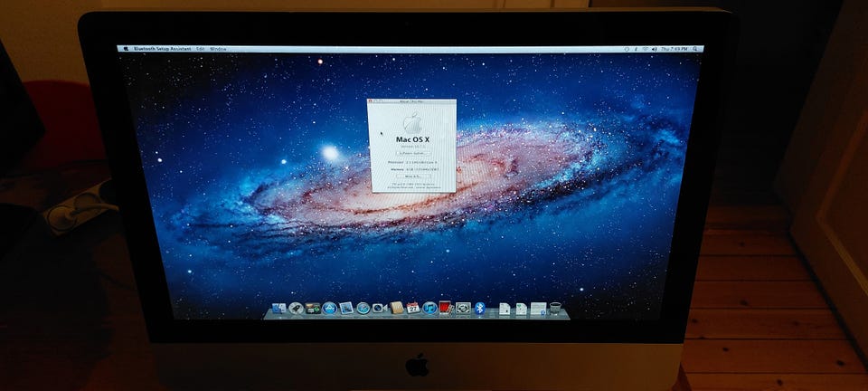Open the Bluetooth Setup Assistant menu

[x=163, y=49]
